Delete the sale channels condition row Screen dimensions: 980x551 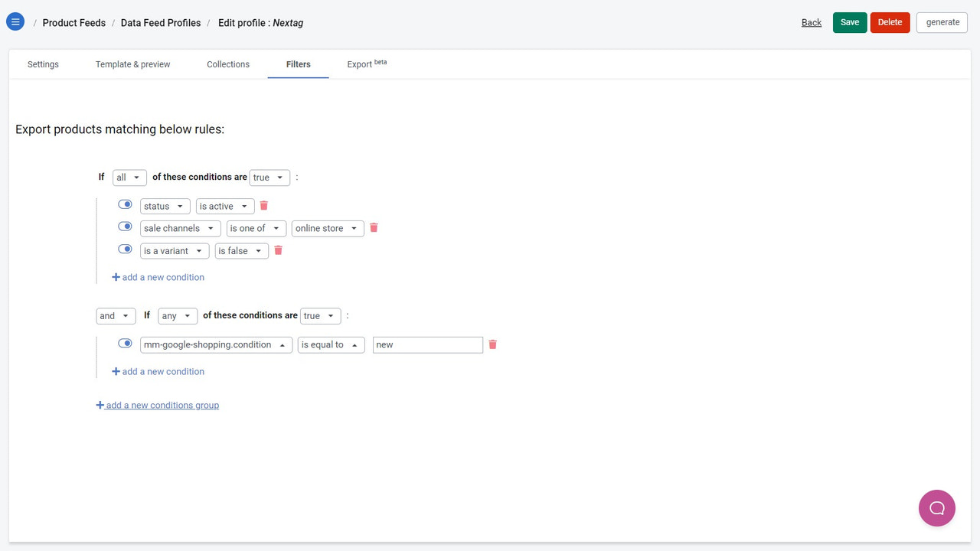coord(374,227)
